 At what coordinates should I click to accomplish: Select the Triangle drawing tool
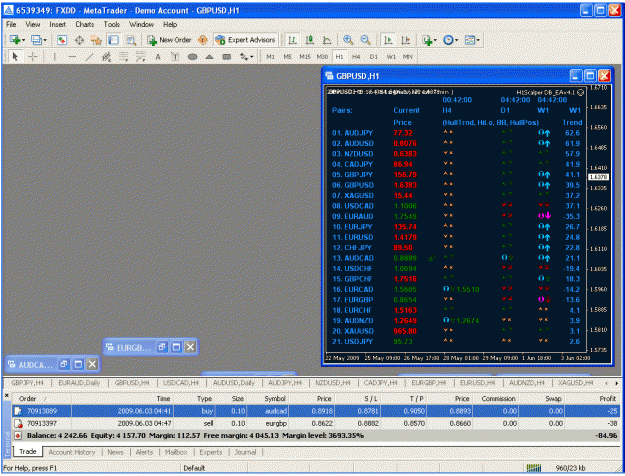(209, 57)
